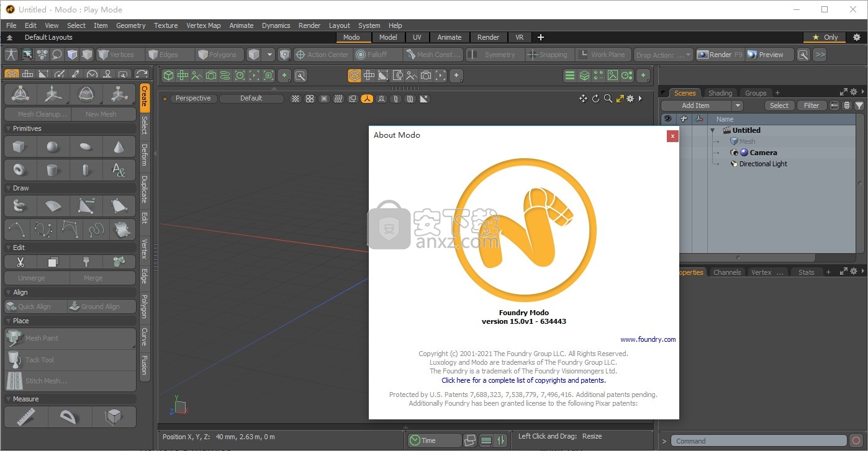868x451 pixels.
Task: Open the Geometry menu
Action: pyautogui.click(x=130, y=25)
